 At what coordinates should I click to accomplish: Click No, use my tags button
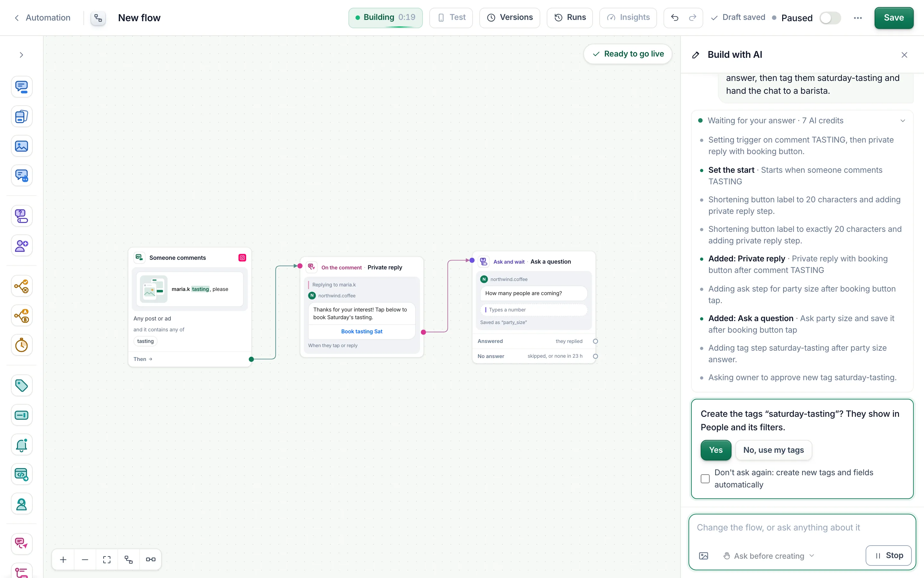click(774, 450)
